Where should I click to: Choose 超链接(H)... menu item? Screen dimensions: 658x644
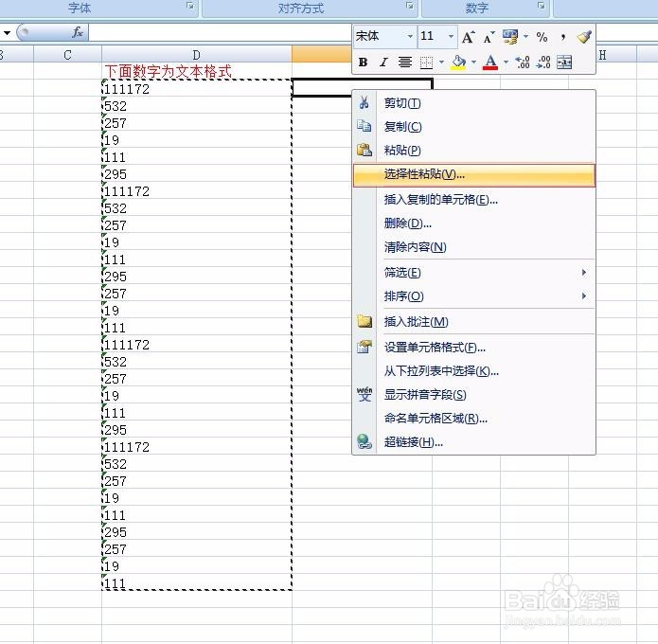473,441
